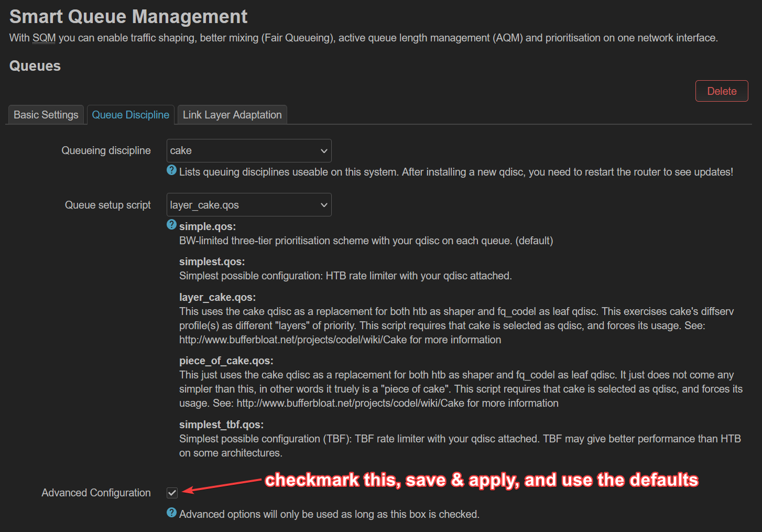
Task: Click the Queueing discipline label
Action: pos(106,151)
